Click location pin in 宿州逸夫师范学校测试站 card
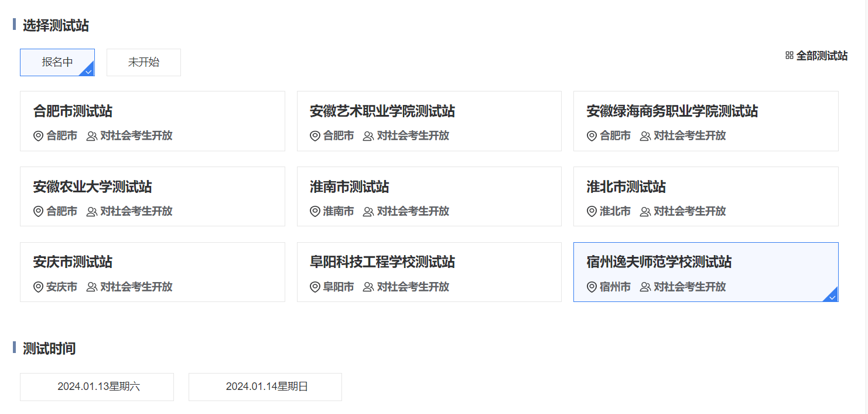This screenshot has height=414, width=868. (592, 287)
